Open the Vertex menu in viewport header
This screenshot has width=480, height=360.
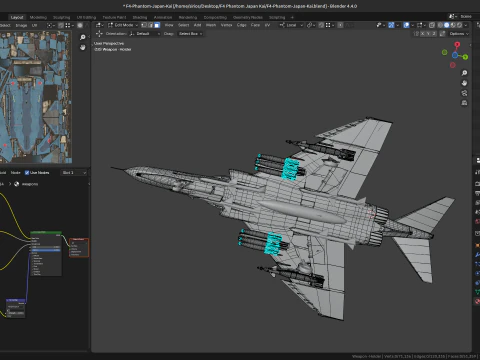click(x=226, y=25)
